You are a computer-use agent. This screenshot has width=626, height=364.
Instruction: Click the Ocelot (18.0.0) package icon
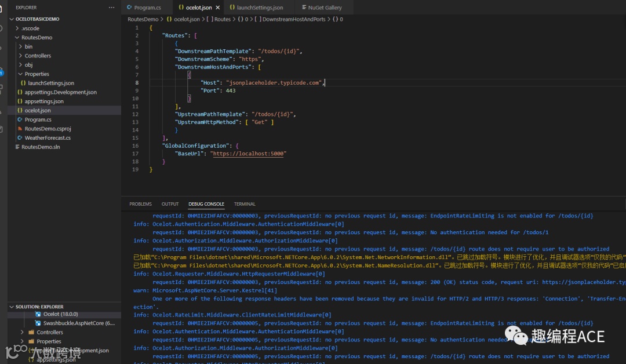tap(38, 314)
